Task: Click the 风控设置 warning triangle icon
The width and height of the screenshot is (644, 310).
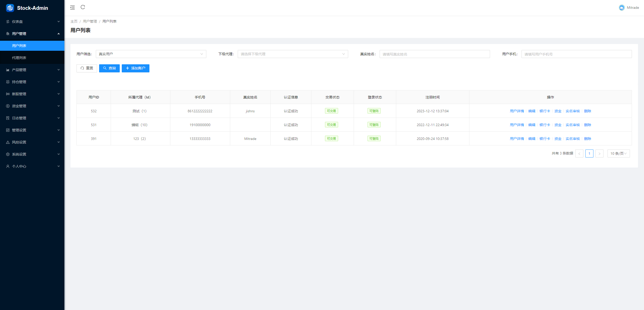Action: coord(8,142)
